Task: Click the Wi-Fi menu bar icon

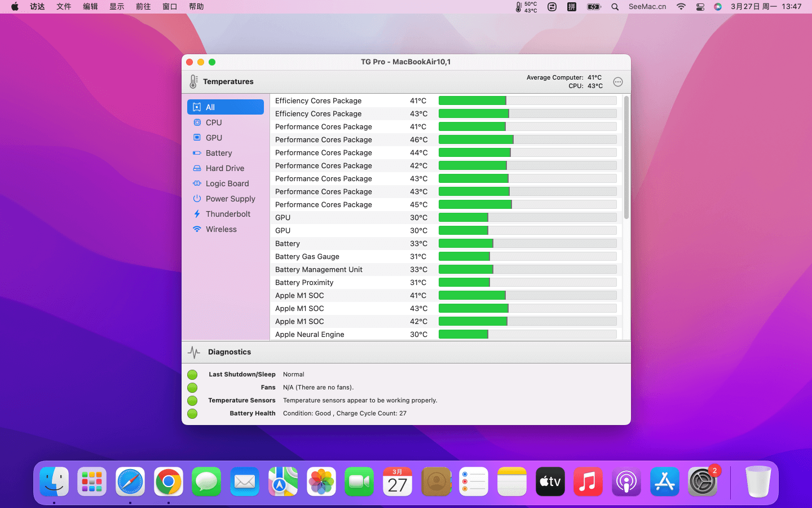Action: click(x=681, y=7)
